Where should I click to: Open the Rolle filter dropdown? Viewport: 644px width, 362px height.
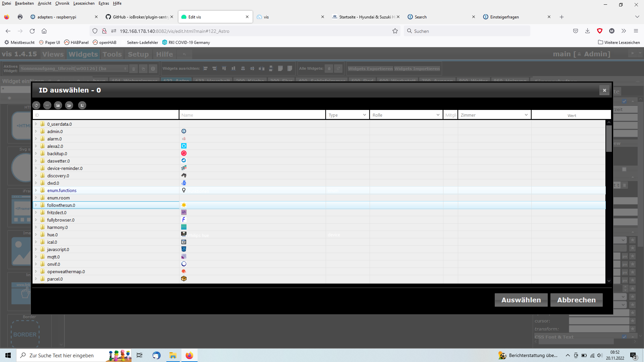coord(406,115)
